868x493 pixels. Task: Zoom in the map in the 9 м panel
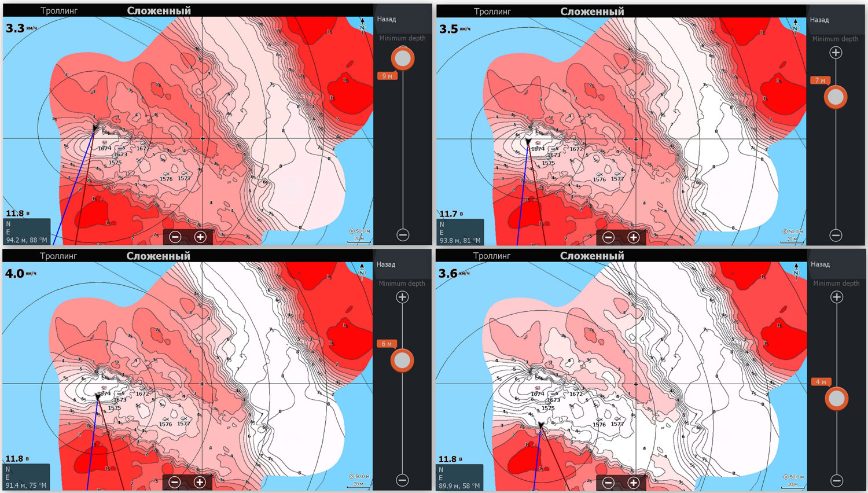click(x=200, y=237)
